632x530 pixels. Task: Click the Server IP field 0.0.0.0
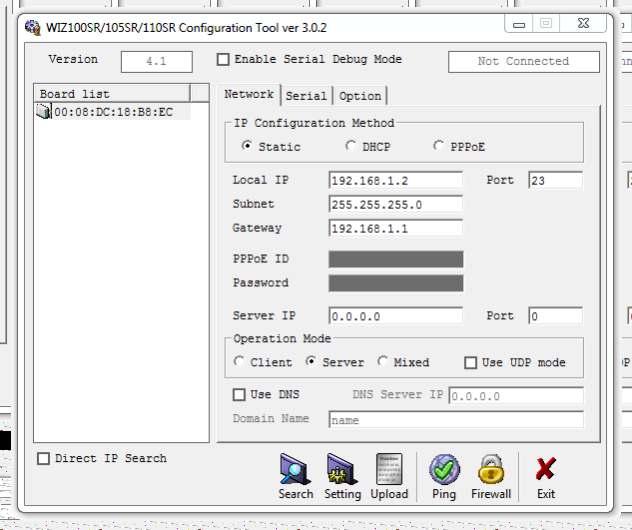point(396,316)
